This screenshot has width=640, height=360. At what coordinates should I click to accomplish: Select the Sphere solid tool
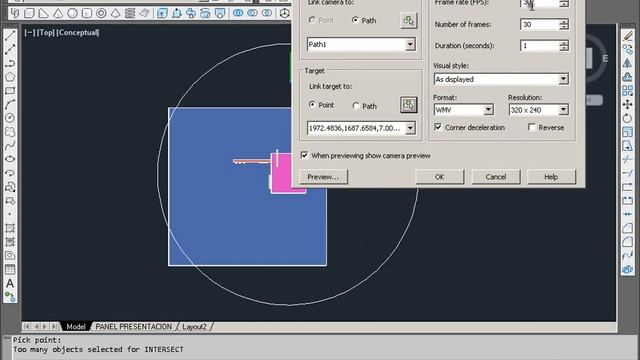click(72, 13)
